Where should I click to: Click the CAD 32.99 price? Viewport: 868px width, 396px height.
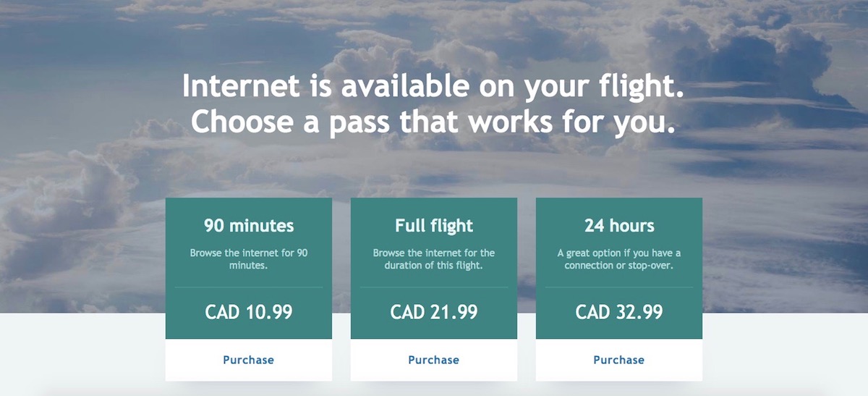click(x=619, y=312)
